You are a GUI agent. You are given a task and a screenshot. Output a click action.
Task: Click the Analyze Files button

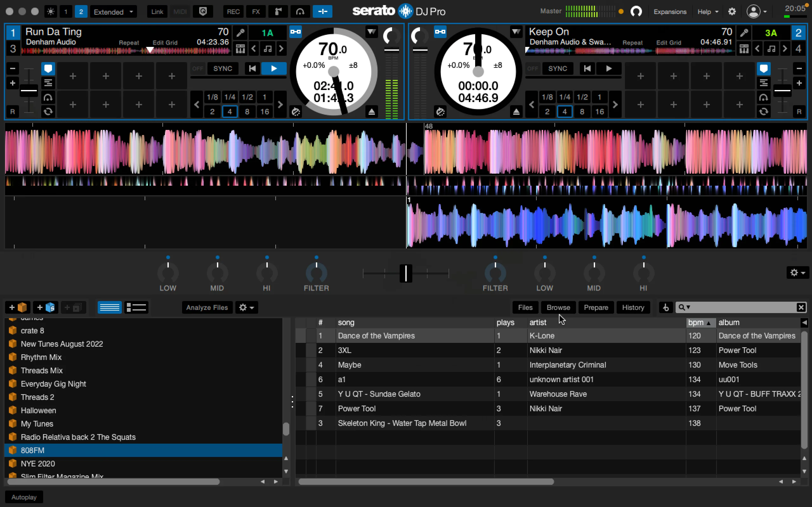tap(207, 307)
